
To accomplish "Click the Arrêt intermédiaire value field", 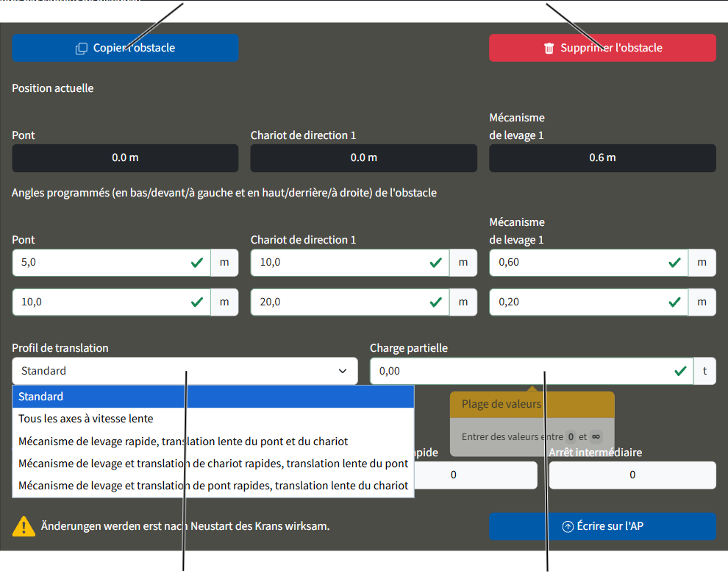I will pos(632,475).
